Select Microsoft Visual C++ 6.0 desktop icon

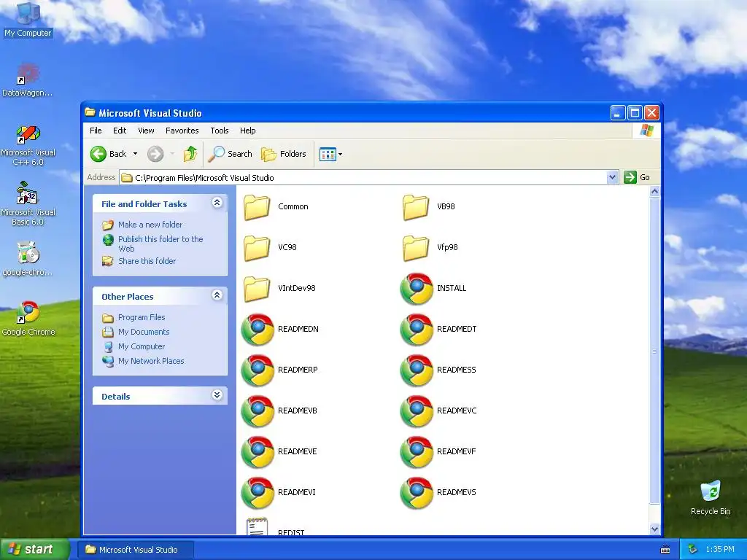tap(28, 145)
